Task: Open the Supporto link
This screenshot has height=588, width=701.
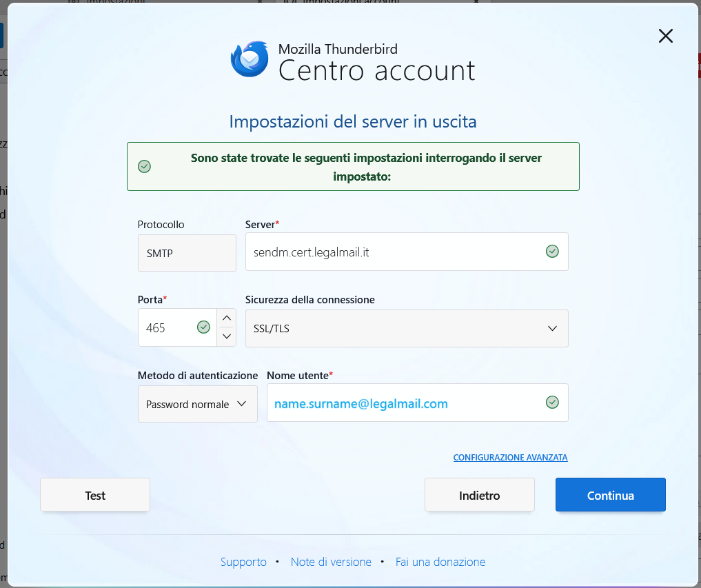Action: 243,562
